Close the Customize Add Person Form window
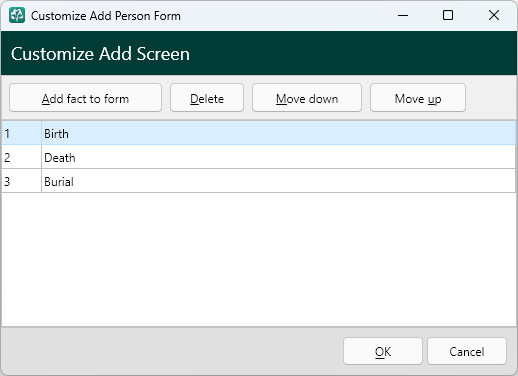Image resolution: width=518 pixels, height=376 pixels. coord(494,15)
